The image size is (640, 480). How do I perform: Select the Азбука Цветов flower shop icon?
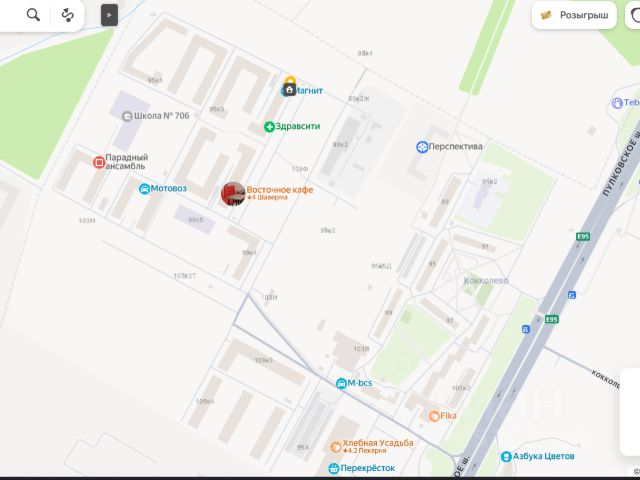point(506,456)
